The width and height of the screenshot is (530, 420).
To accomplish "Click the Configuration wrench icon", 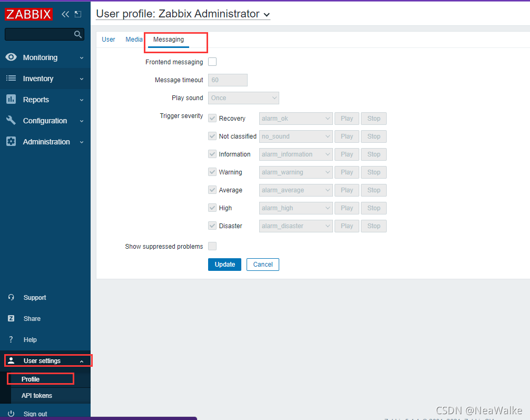I will point(11,120).
